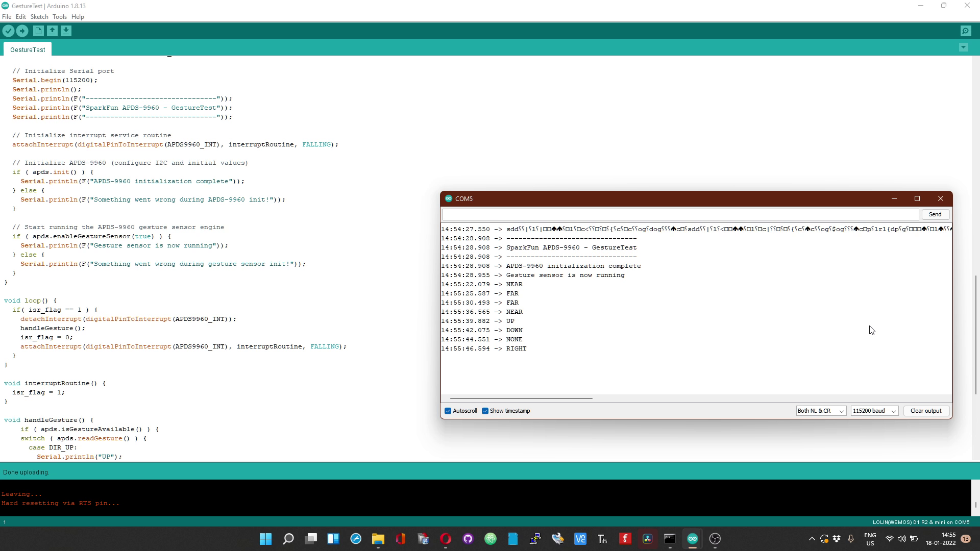Screen dimensions: 980x551
Task: Toggle the Autoscroll checkbox
Action: click(x=448, y=411)
